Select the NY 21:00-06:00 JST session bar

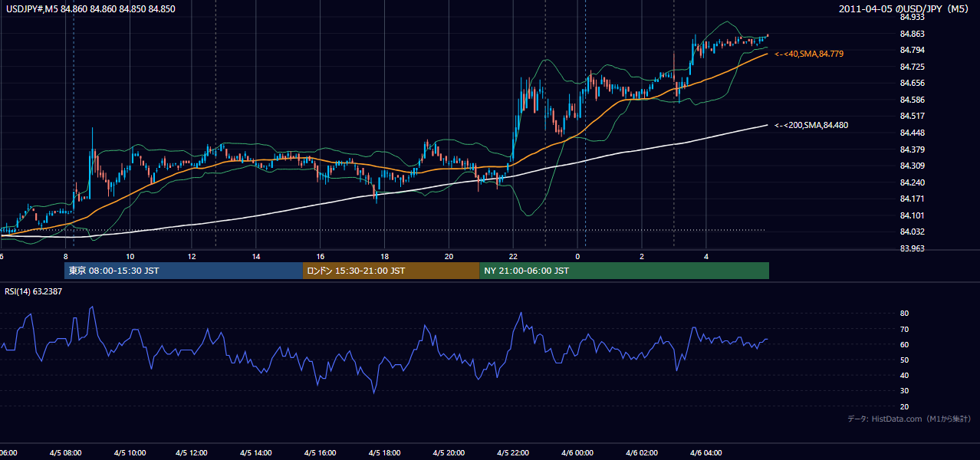(624, 271)
